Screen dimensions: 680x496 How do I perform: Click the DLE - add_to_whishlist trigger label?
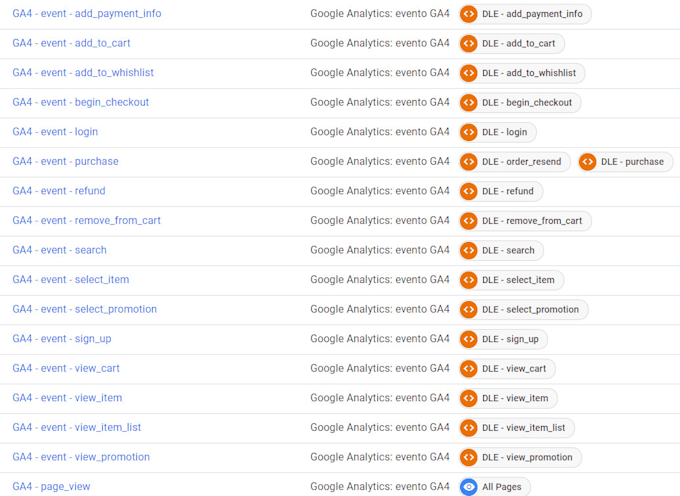coord(529,73)
